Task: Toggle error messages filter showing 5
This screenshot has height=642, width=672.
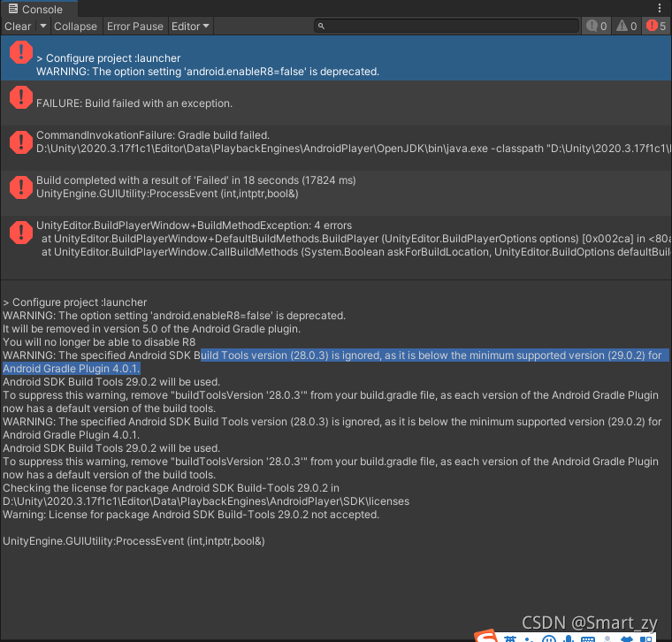Action: 657,27
